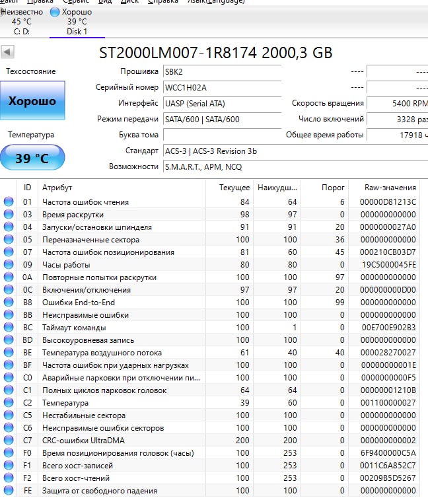
Task: Select the Нестабильные сектора attribute text
Action: pyautogui.click(x=83, y=415)
